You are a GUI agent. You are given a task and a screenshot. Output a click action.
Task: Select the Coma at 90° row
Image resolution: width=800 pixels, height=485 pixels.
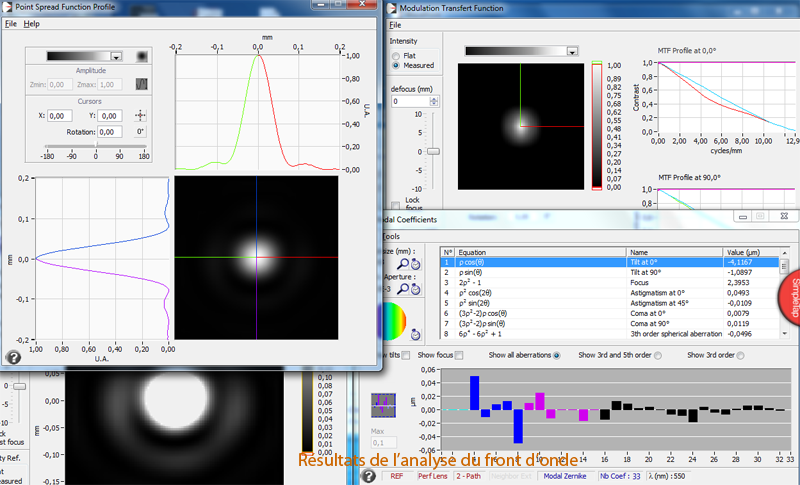pos(610,323)
